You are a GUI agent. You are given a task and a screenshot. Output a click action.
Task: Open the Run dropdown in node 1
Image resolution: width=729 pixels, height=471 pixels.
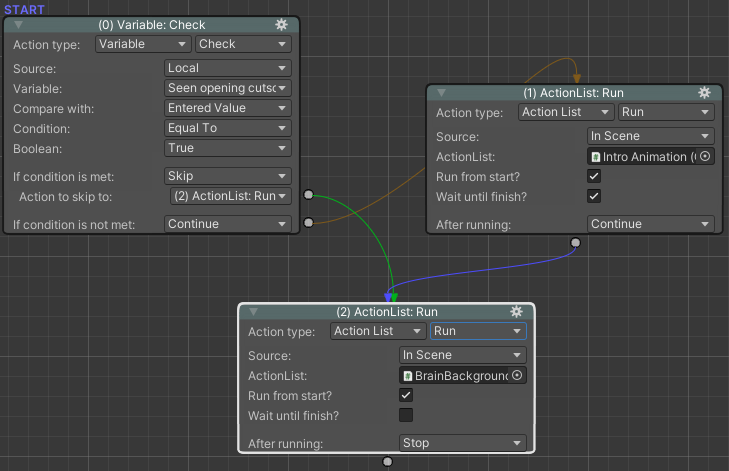[x=666, y=112]
